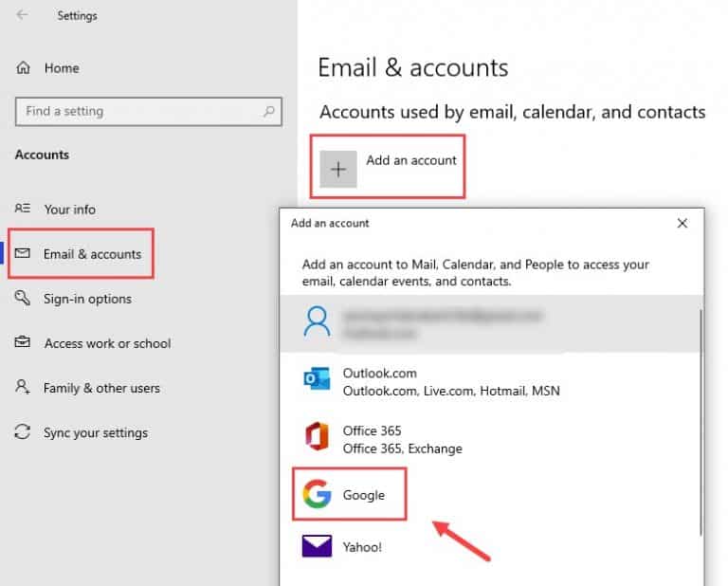Click the dialog's vertical scrollbar
The image size is (728, 586).
click(x=701, y=421)
